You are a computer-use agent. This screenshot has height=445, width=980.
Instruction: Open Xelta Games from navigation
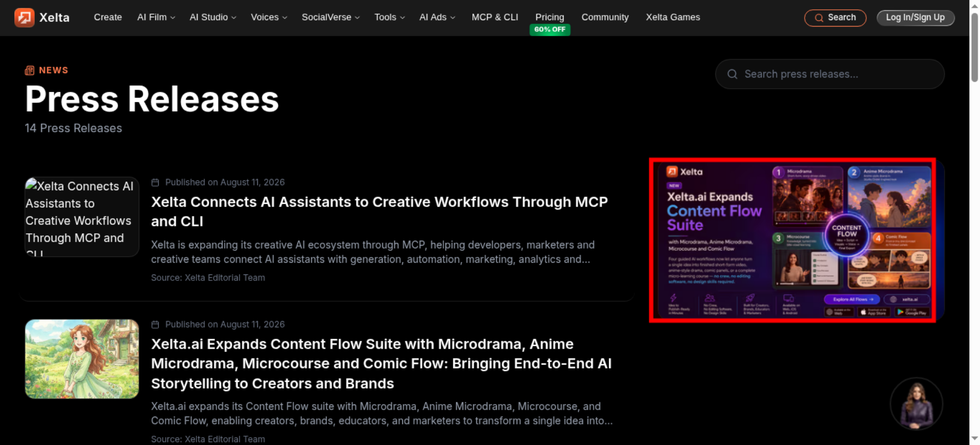tap(673, 17)
